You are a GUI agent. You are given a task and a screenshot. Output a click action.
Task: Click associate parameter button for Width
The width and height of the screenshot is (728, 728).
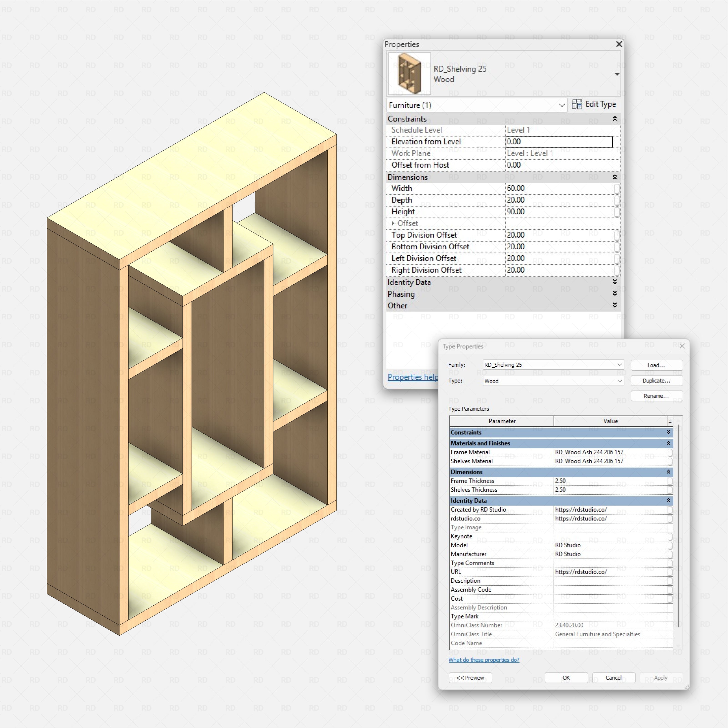point(617,188)
